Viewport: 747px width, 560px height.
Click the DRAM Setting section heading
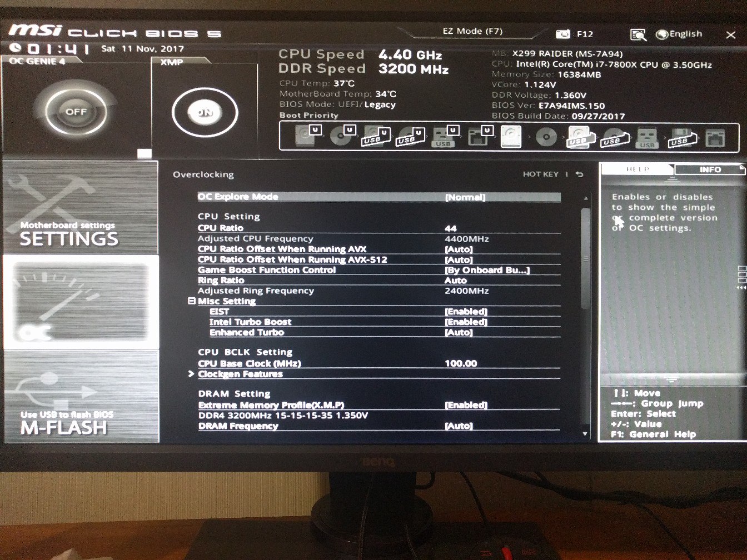click(x=234, y=394)
